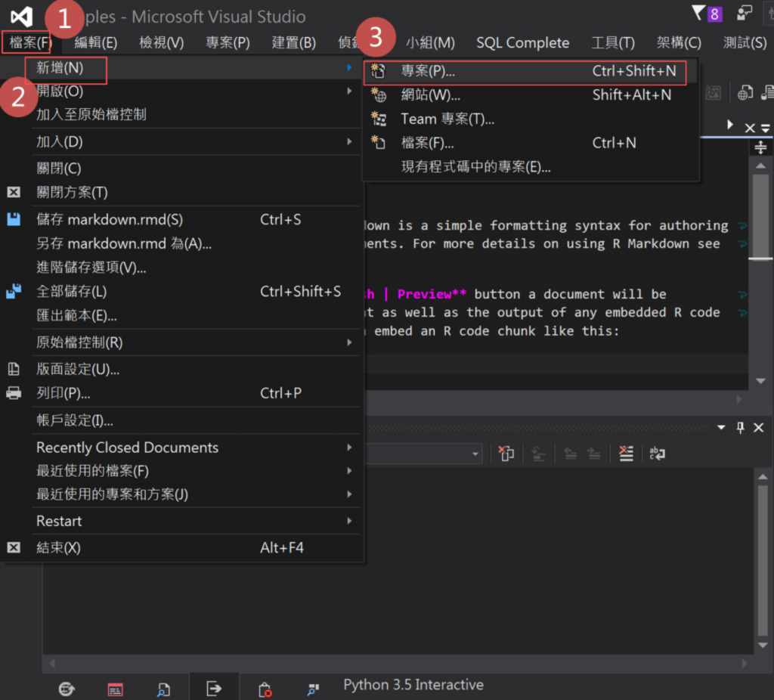This screenshot has width=774, height=700.
Task: Select the output arrow tab at bottom
Action: (x=214, y=688)
